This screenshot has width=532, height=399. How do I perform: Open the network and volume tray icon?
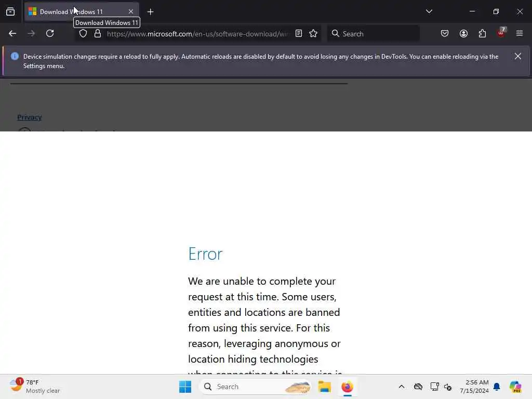[x=448, y=387]
